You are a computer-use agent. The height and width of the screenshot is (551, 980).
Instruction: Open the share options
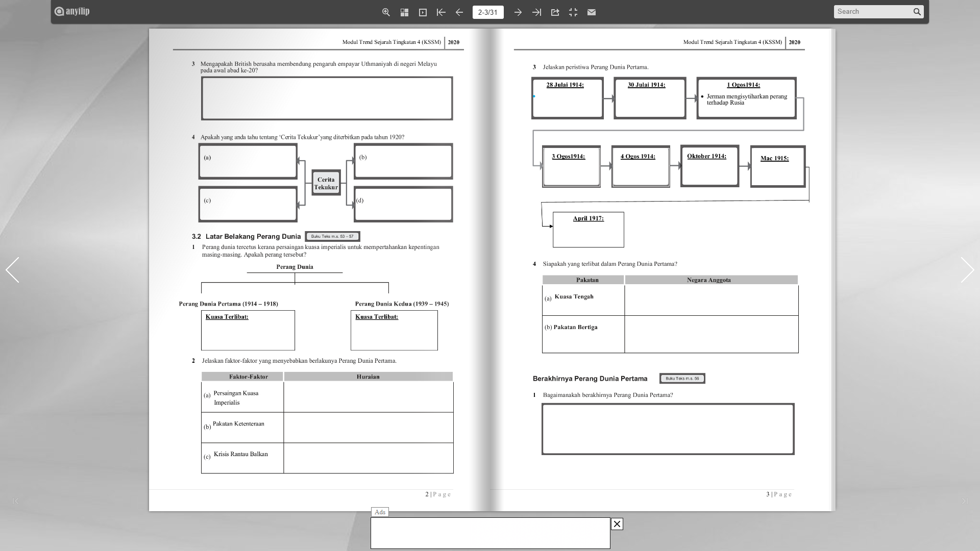(x=555, y=12)
